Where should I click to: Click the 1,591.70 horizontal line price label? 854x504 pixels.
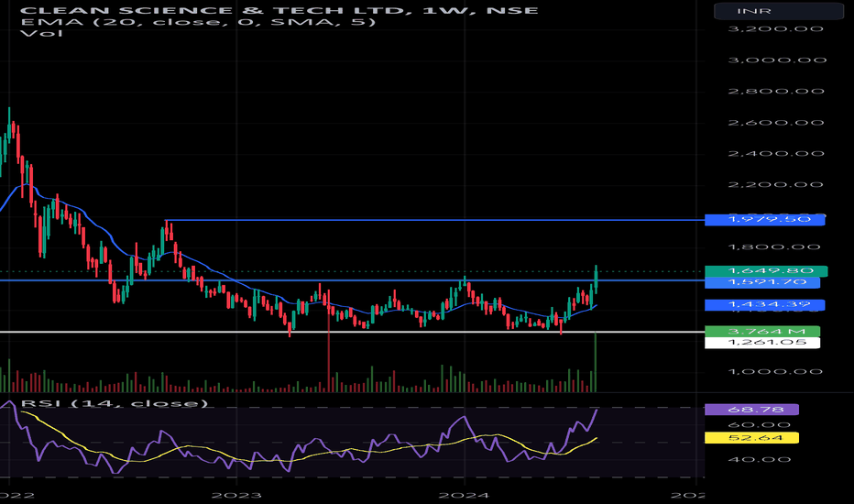[762, 282]
